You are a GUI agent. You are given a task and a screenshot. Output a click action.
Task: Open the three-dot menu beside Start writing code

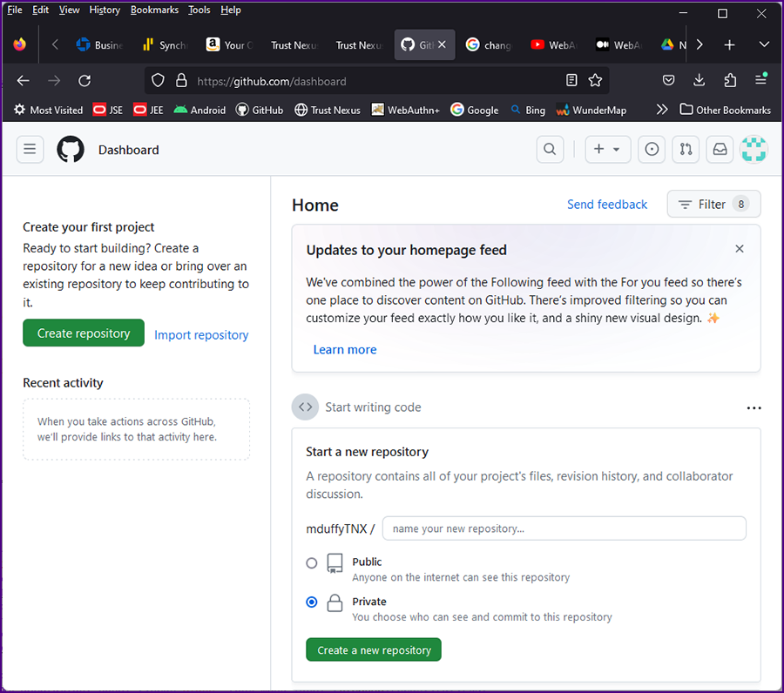[x=754, y=407]
